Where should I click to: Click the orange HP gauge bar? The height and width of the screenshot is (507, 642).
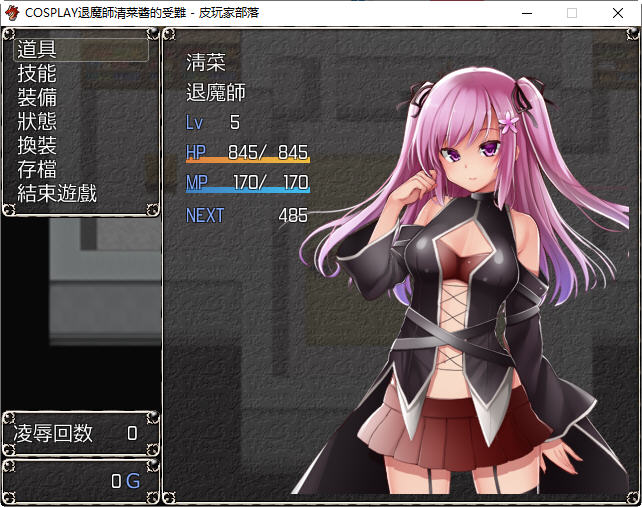tap(248, 160)
